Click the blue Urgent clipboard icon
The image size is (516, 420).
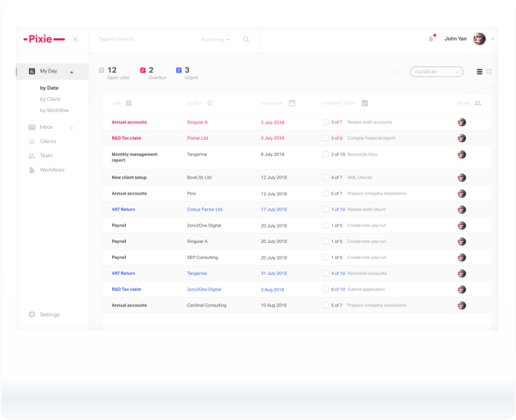tap(179, 70)
